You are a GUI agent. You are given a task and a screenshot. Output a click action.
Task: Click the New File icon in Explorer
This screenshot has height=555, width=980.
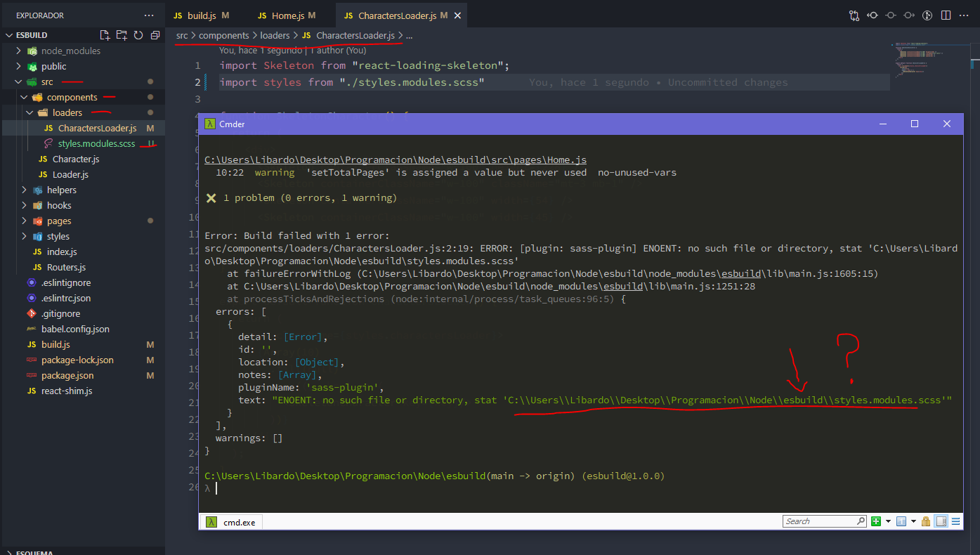105,35
